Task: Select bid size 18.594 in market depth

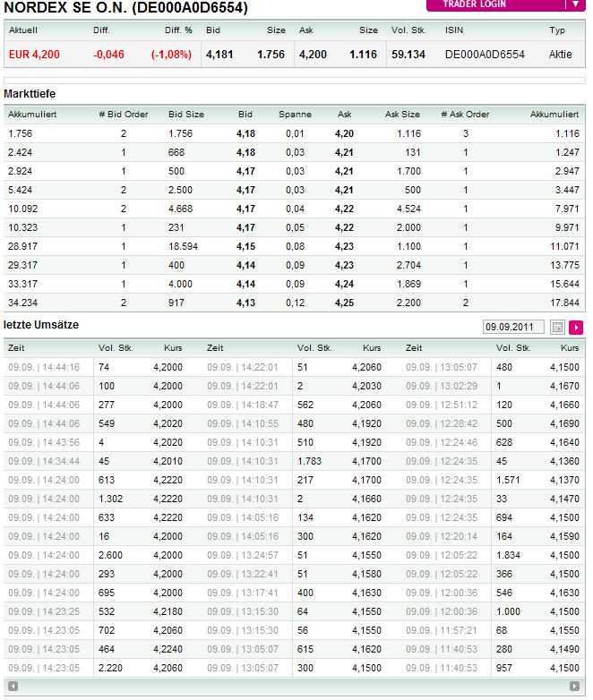Action: pyautogui.click(x=184, y=246)
